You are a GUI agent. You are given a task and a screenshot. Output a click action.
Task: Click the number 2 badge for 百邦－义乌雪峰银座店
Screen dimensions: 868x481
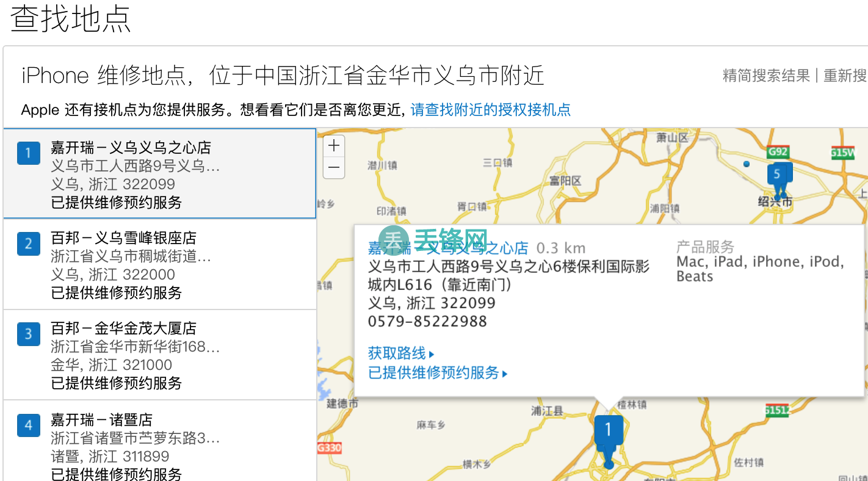(28, 244)
